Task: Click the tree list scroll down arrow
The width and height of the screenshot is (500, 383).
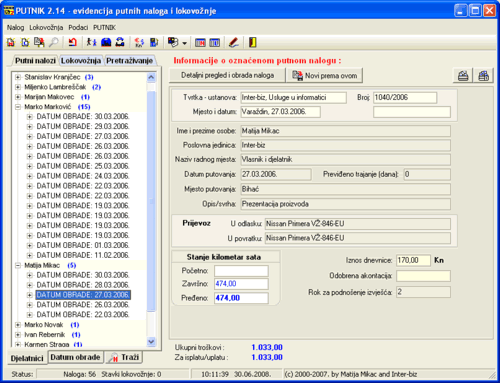Action: click(x=151, y=341)
